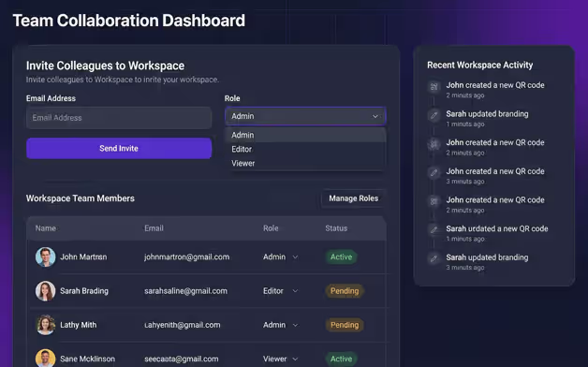Screen dimensions: 588x367
Task: Click the name John Martrsn
Action: [x=83, y=257]
